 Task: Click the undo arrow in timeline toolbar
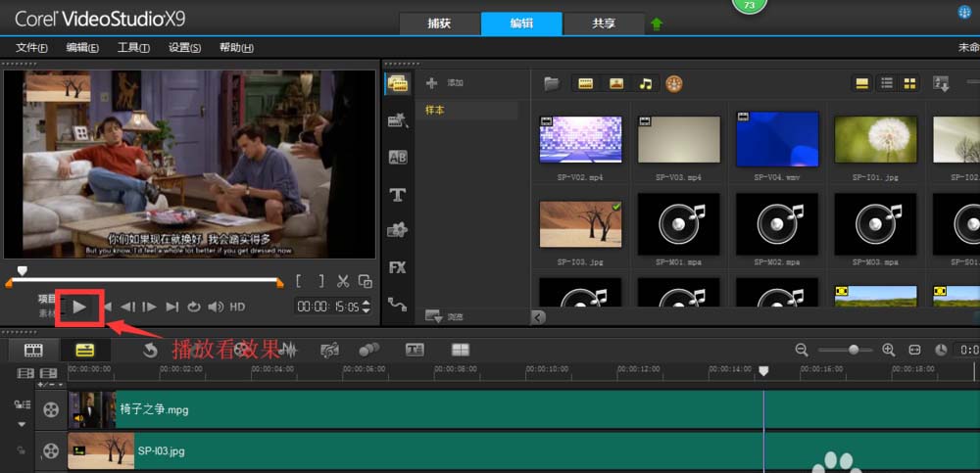150,350
